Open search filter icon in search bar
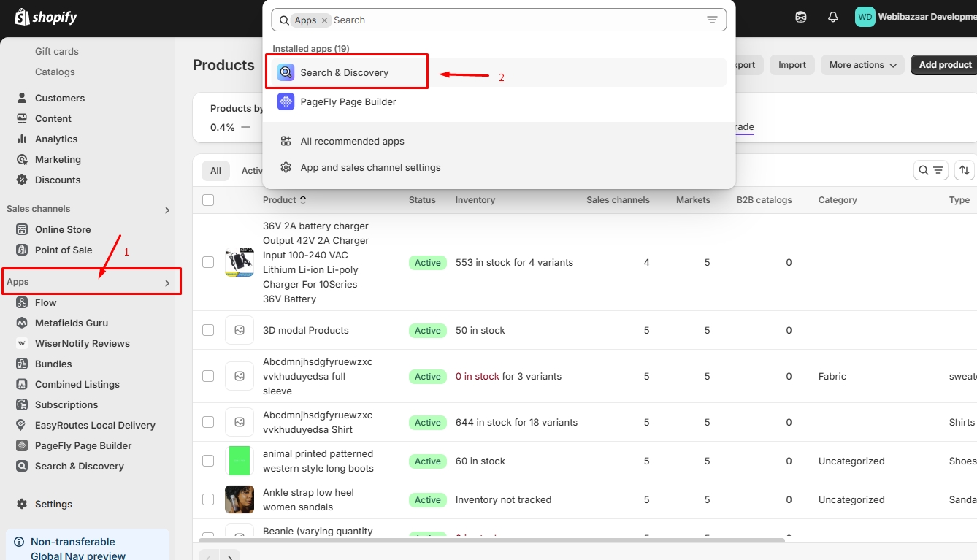 tap(712, 20)
